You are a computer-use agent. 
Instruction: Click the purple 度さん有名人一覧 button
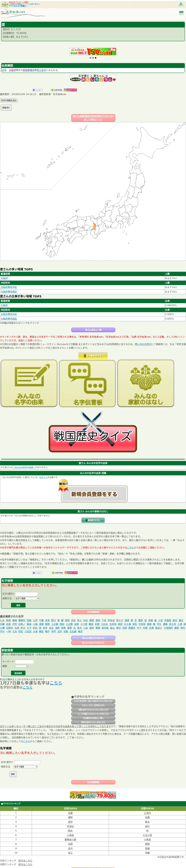(x=93, y=330)
